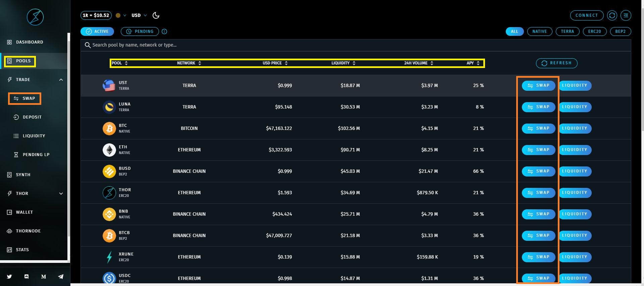Screen dimensions: 644x286
Task: Open the base asset dropdown beside price
Action: tap(121, 15)
